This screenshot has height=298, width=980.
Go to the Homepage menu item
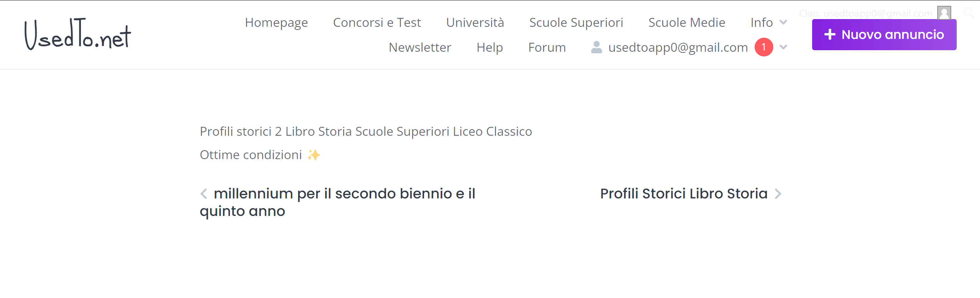click(x=276, y=23)
